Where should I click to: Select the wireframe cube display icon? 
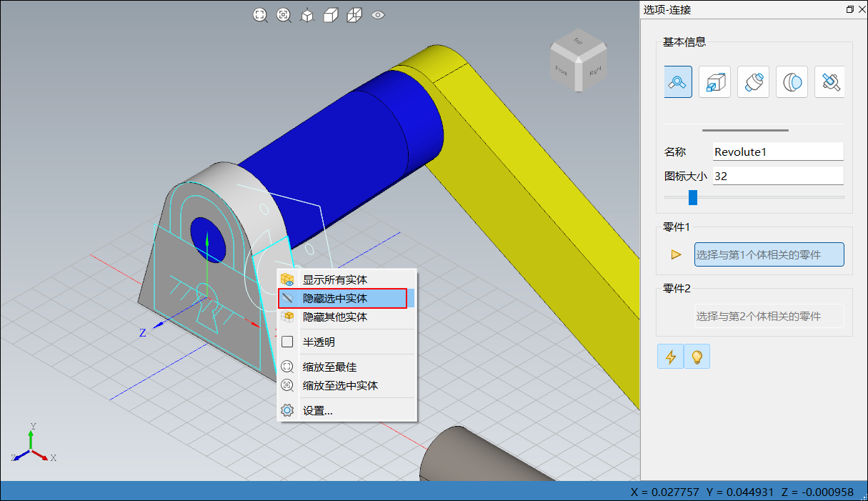(x=354, y=15)
